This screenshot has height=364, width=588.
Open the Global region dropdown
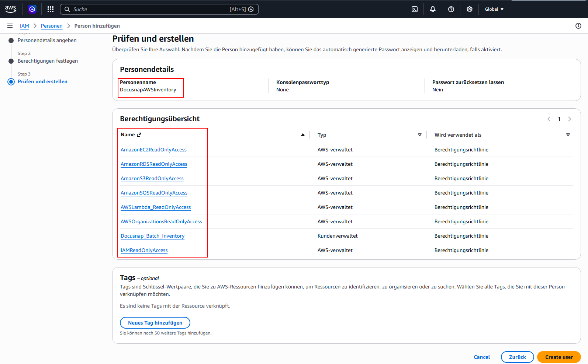494,9
